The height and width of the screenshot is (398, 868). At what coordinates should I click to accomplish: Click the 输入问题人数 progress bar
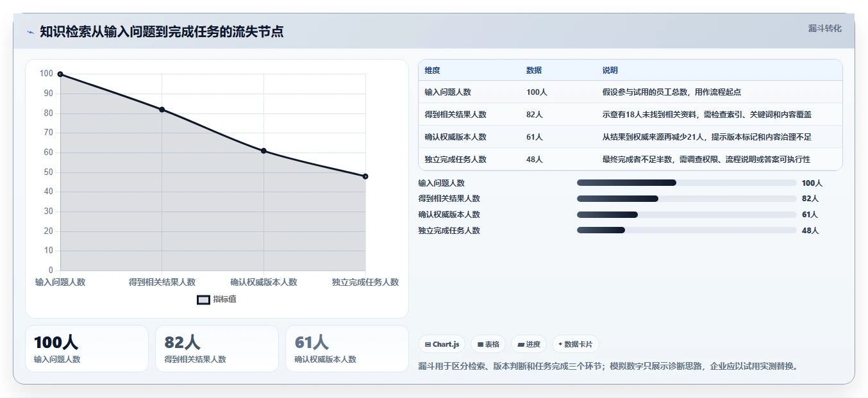point(687,183)
